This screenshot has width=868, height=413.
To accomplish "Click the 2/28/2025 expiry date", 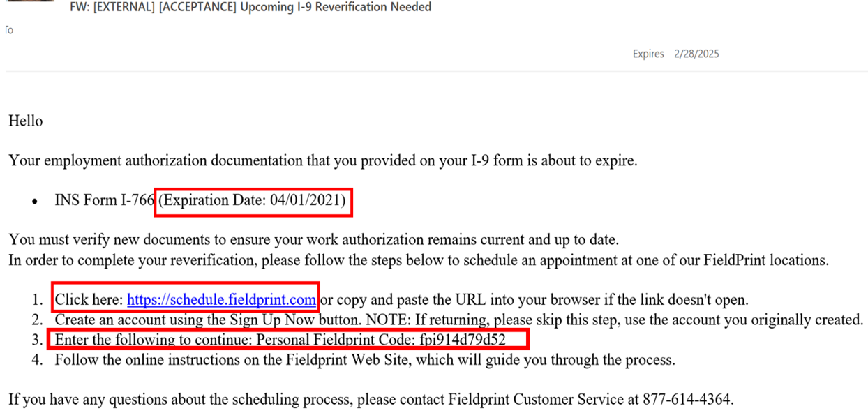I will coord(696,54).
